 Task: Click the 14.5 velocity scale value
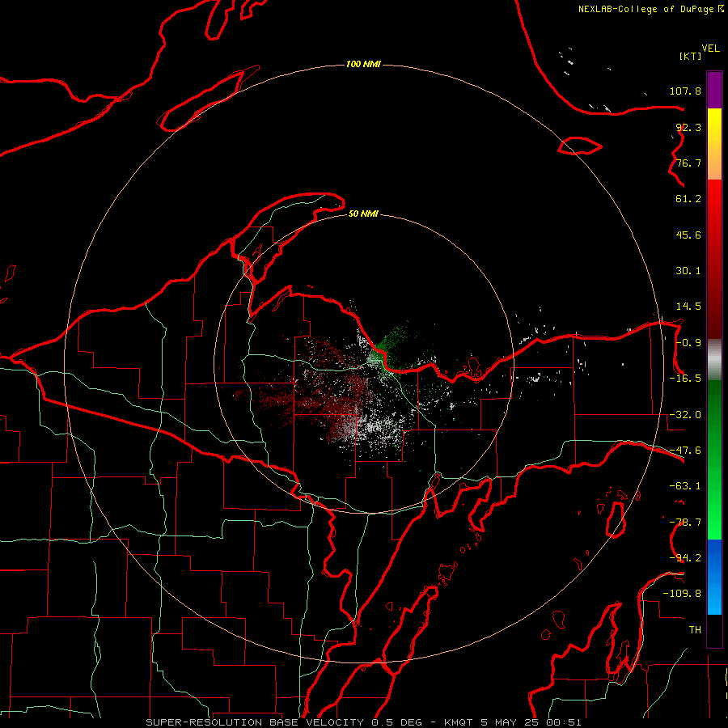click(x=688, y=307)
